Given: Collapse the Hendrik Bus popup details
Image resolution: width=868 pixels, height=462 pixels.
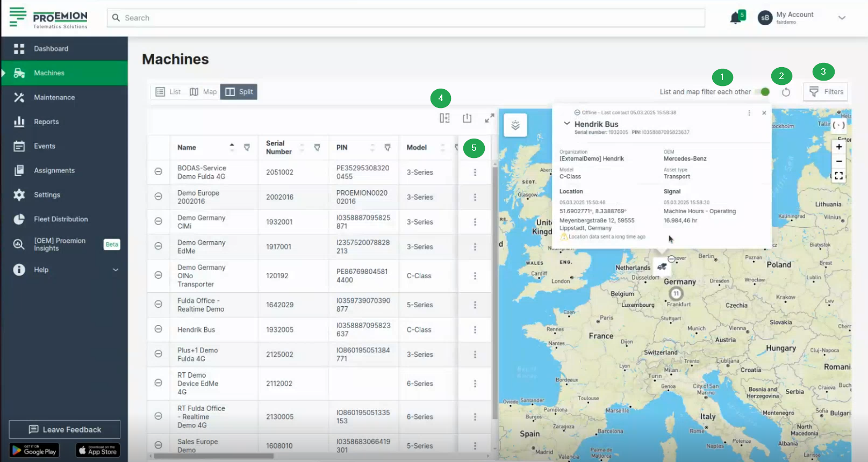Looking at the screenshot, I should pyautogui.click(x=566, y=124).
